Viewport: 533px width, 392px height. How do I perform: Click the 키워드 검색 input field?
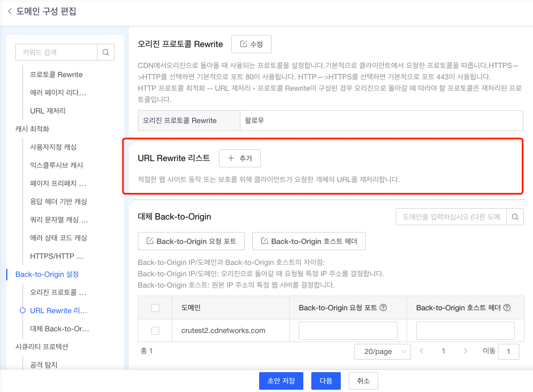coord(57,52)
